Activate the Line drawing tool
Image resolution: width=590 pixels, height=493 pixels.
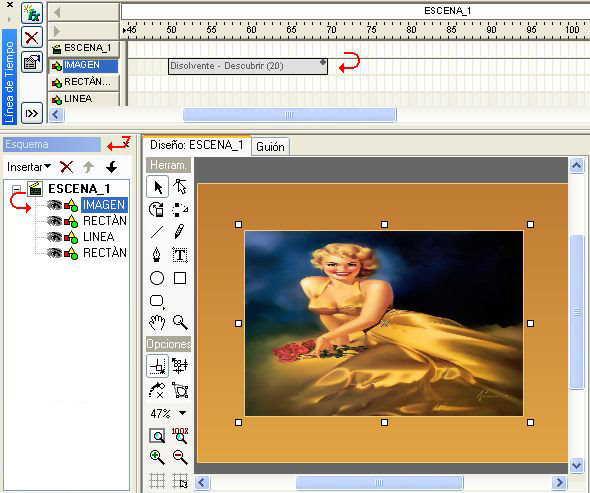(x=157, y=231)
